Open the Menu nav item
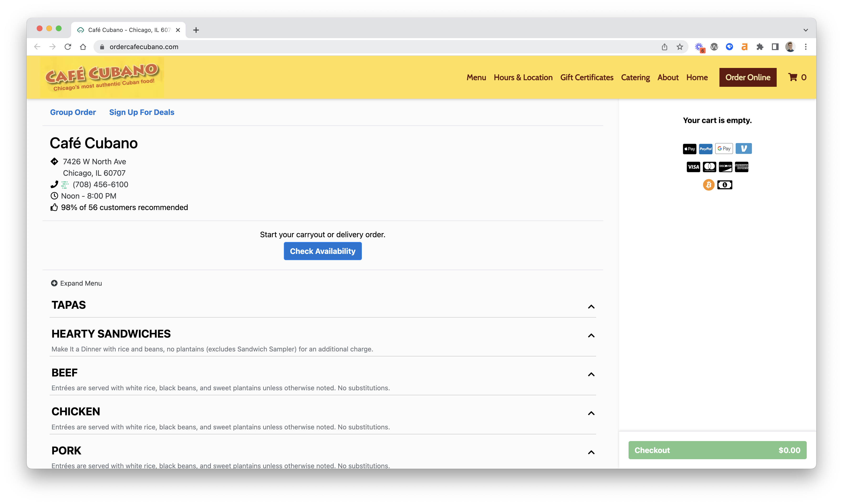 point(476,77)
